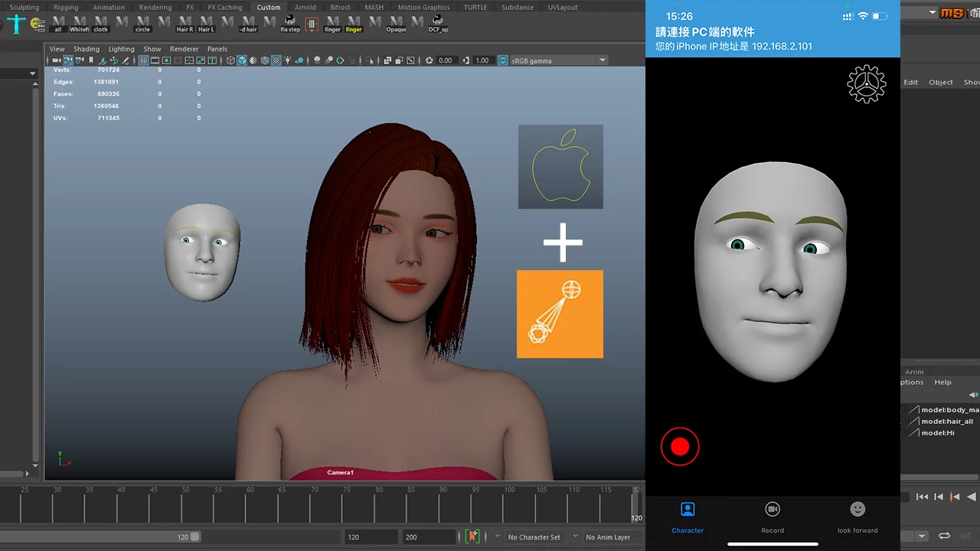Toggle visibility box for model:hair_all layer
This screenshot has height=551, width=980.
[x=904, y=421]
